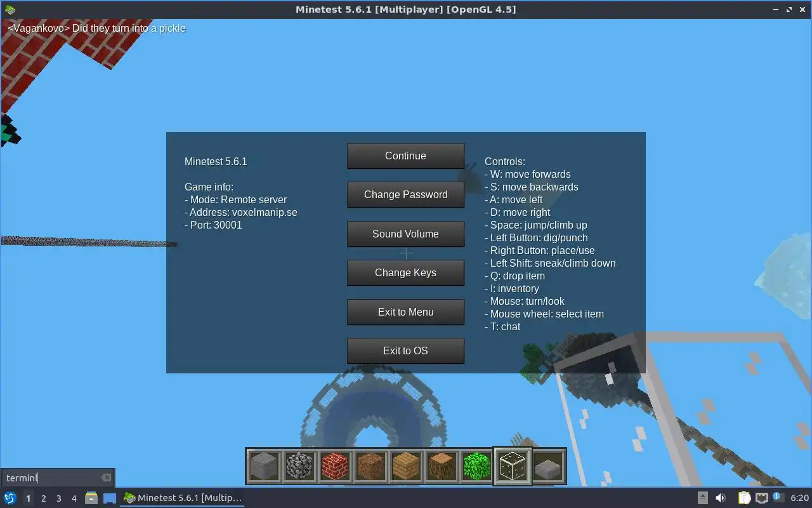Switch to workspace 4
This screenshot has height=508, width=812.
click(x=74, y=498)
